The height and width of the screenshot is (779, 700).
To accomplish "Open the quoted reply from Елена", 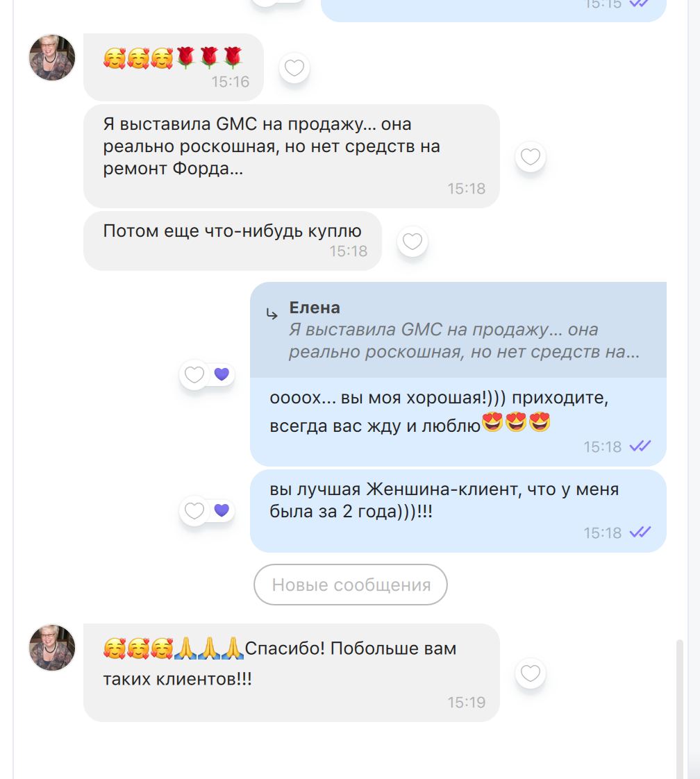I will (458, 330).
